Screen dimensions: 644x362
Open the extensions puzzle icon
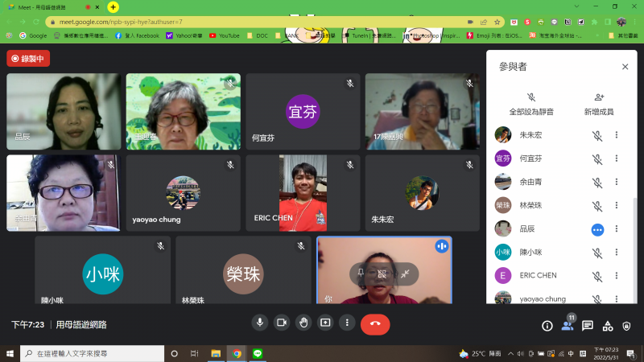coord(594,22)
